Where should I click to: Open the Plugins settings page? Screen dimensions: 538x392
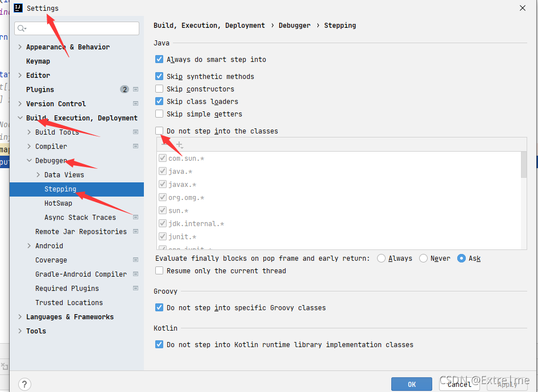[40, 89]
